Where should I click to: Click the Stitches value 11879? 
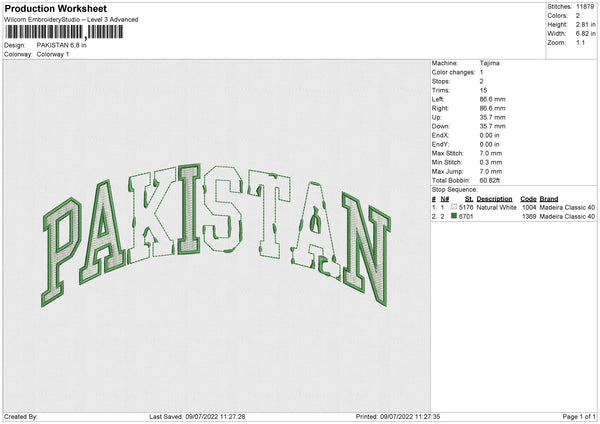[x=585, y=7]
